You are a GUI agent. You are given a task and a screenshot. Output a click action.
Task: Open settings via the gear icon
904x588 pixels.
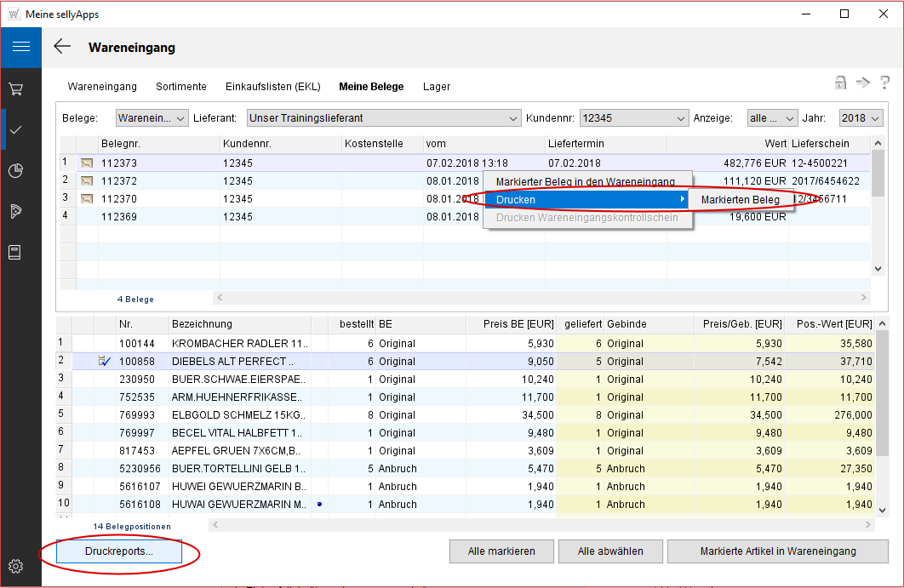[15, 566]
